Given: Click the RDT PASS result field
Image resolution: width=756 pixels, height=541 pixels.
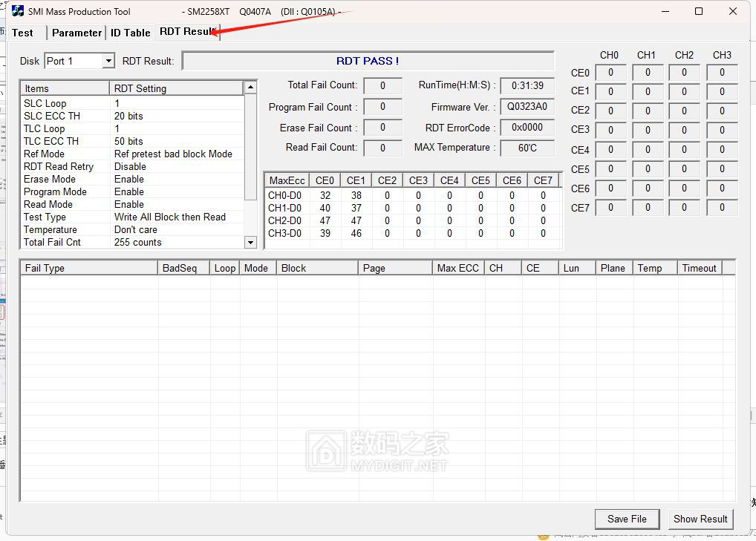Looking at the screenshot, I should click(x=368, y=61).
